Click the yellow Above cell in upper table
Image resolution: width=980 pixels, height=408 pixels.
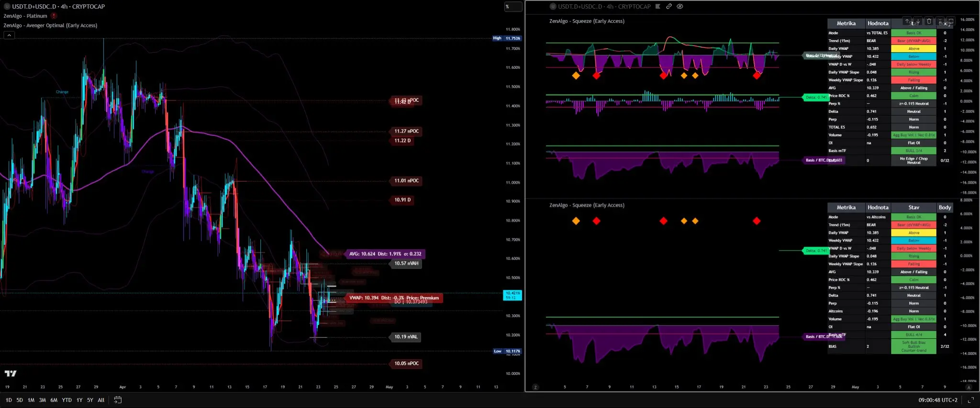(x=913, y=49)
